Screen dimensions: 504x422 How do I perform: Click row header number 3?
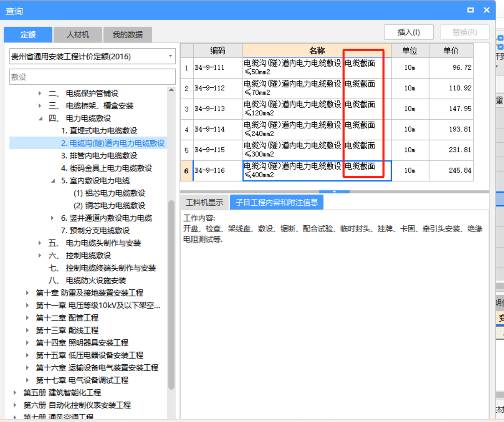pos(187,109)
